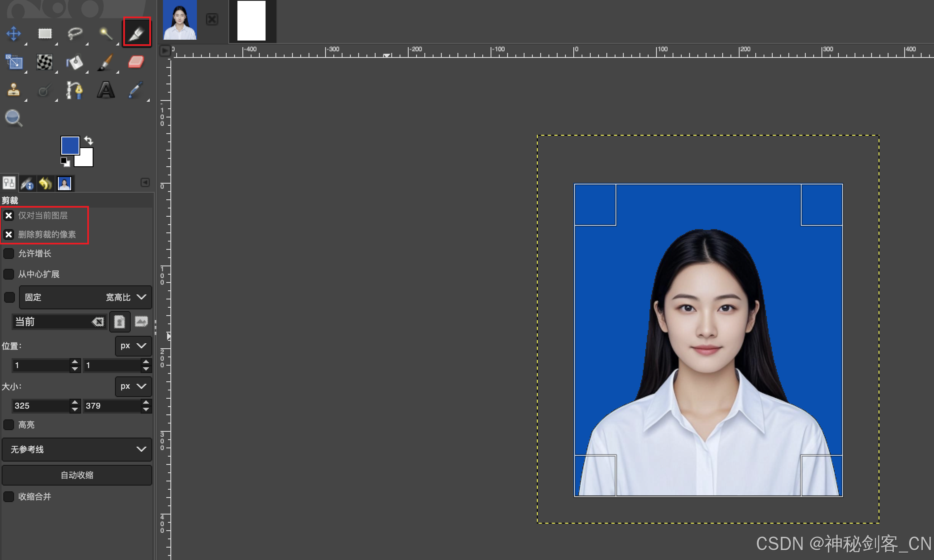Image resolution: width=934 pixels, height=560 pixels.
Task: Click the blue foreground color swatch
Action: click(x=69, y=145)
